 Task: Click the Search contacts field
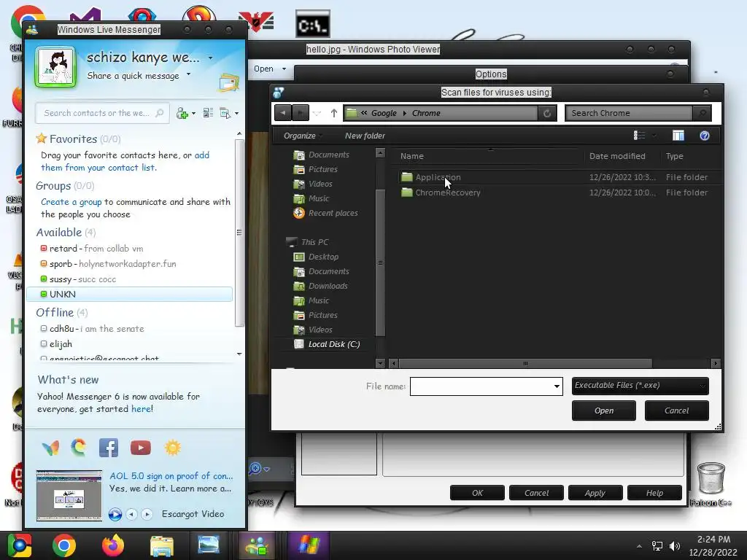pos(102,113)
